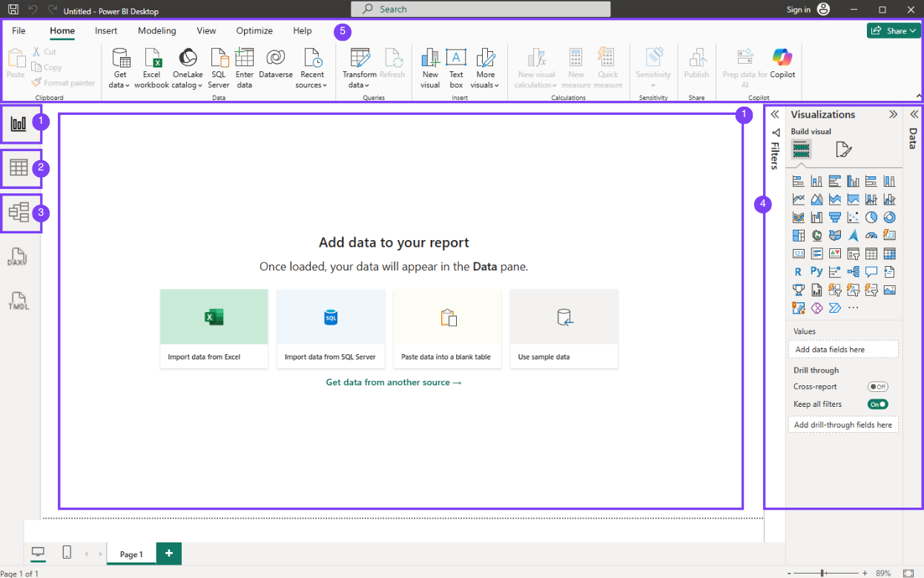Image resolution: width=924 pixels, height=578 pixels.
Task: Select the Use sample data card
Action: click(x=564, y=328)
